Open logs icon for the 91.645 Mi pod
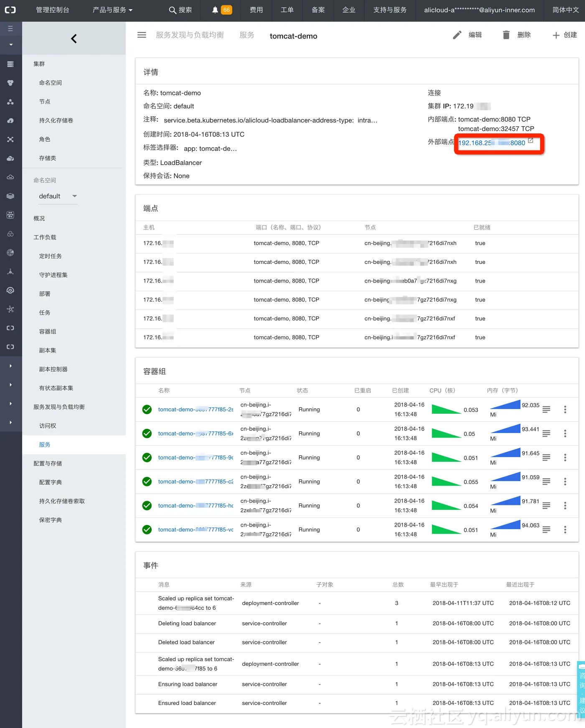This screenshot has width=585, height=728. click(x=546, y=458)
